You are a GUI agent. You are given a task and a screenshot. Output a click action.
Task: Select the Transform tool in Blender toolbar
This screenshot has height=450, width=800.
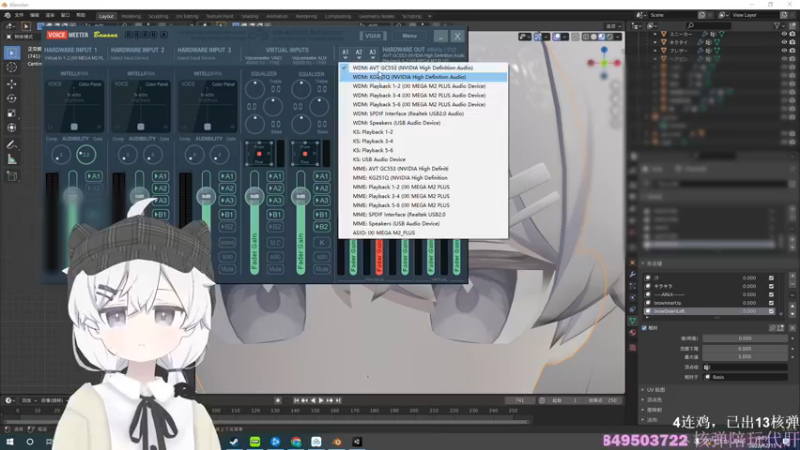point(12,128)
